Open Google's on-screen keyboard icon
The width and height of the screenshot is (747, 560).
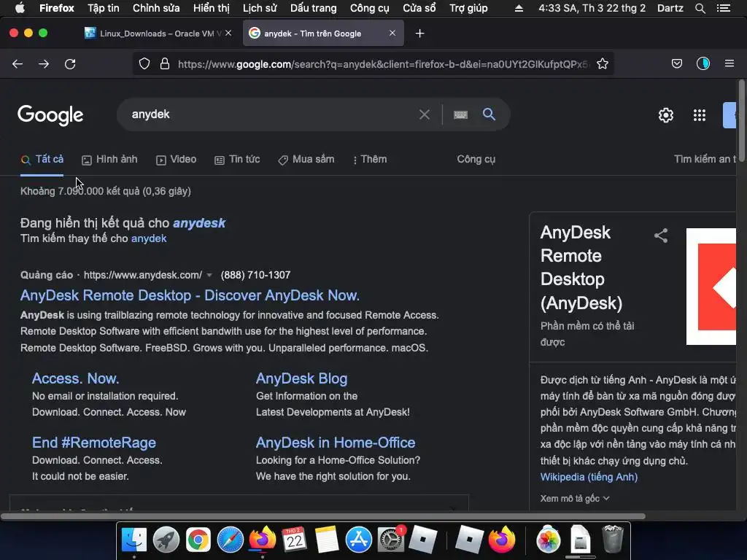pos(461,114)
